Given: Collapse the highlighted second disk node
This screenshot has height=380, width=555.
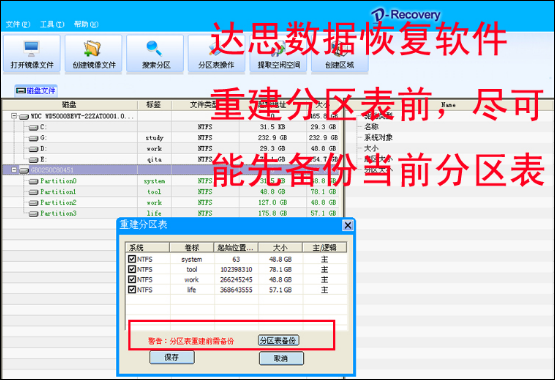Looking at the screenshot, I should 14,170.
